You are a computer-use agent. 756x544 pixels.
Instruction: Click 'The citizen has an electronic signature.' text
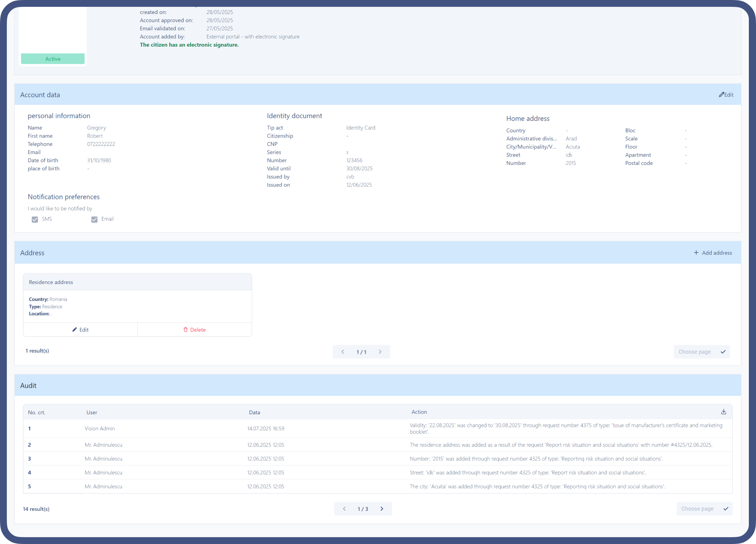pos(189,45)
